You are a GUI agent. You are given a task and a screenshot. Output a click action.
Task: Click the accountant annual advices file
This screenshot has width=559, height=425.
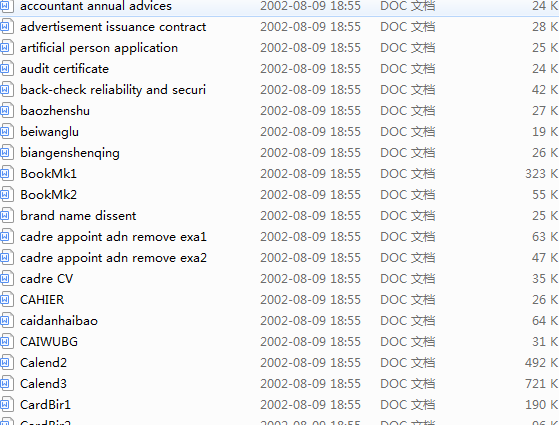[96, 6]
